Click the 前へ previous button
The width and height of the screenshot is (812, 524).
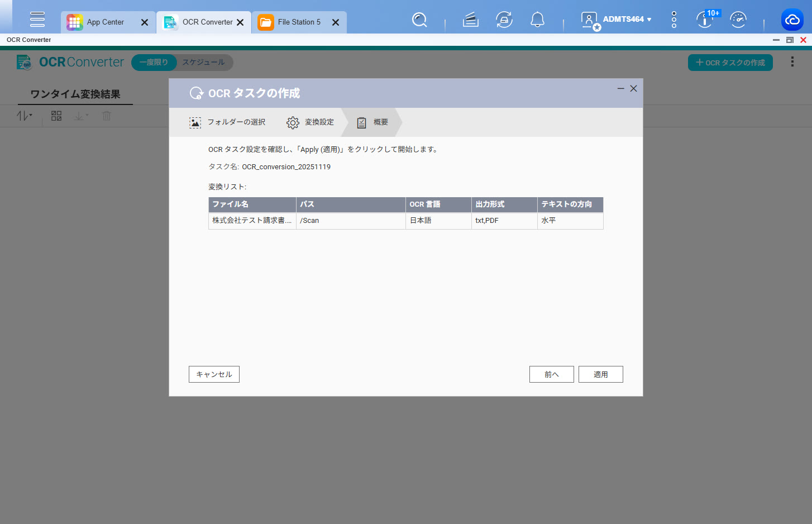(x=551, y=374)
